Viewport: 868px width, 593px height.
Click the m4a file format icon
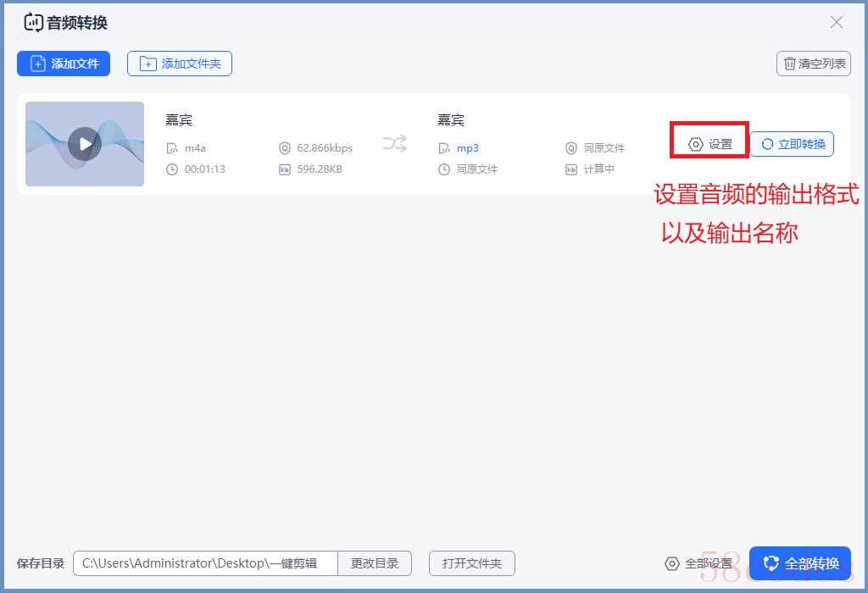point(172,148)
